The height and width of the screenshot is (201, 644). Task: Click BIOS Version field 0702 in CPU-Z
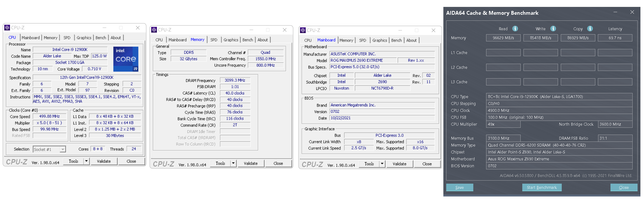click(x=382, y=112)
